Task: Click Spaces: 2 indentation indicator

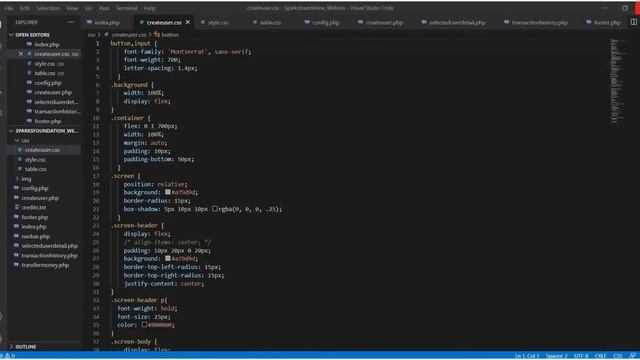Action: click(x=556, y=356)
